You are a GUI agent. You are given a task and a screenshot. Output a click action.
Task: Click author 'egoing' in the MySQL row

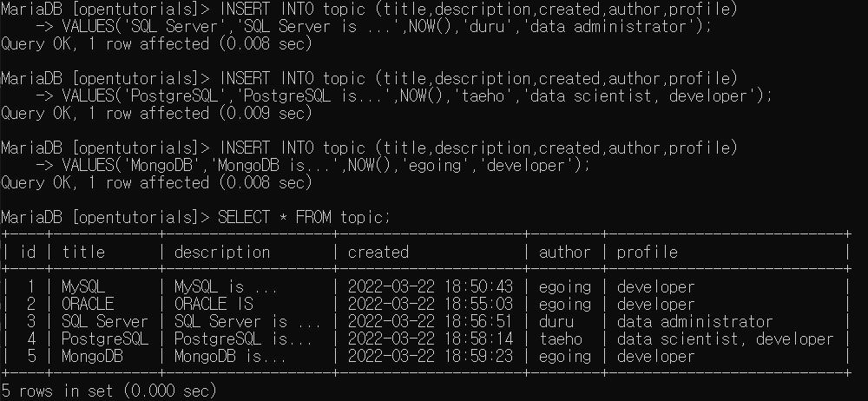coord(565,288)
